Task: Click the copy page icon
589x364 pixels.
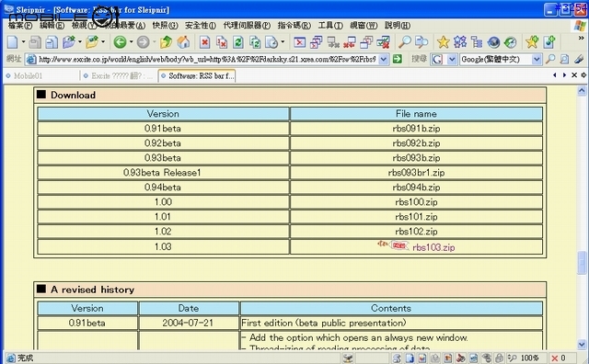Action: click(x=52, y=42)
